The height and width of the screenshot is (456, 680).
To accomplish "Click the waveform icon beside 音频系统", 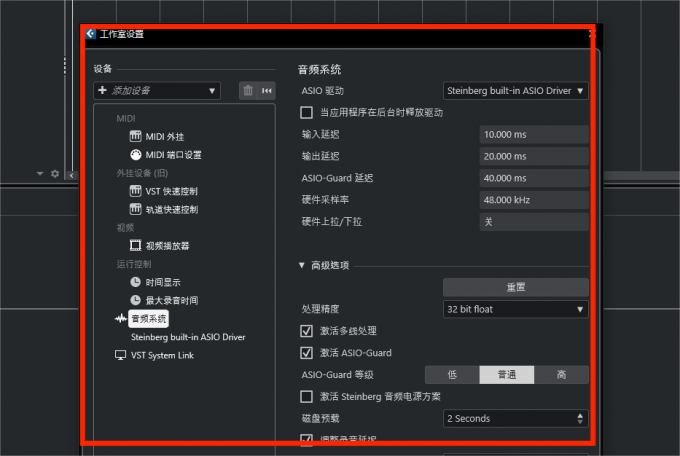I will tap(121, 319).
